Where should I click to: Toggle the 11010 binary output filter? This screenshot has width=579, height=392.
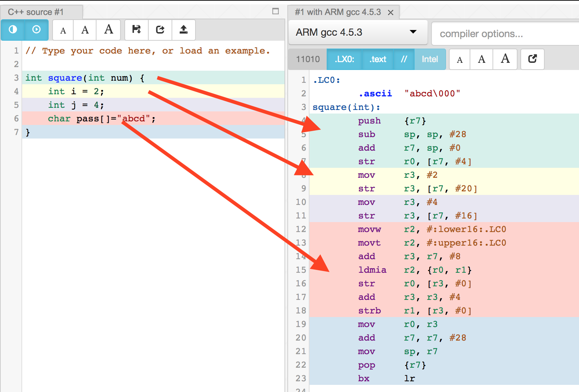(308, 59)
